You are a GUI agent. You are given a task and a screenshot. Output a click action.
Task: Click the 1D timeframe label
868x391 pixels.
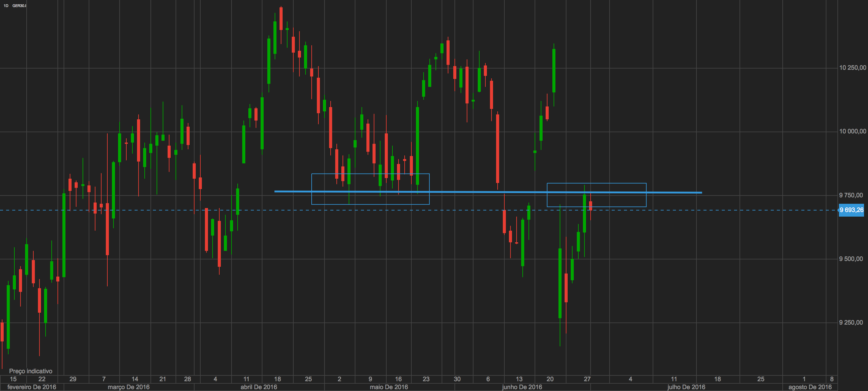[6, 6]
